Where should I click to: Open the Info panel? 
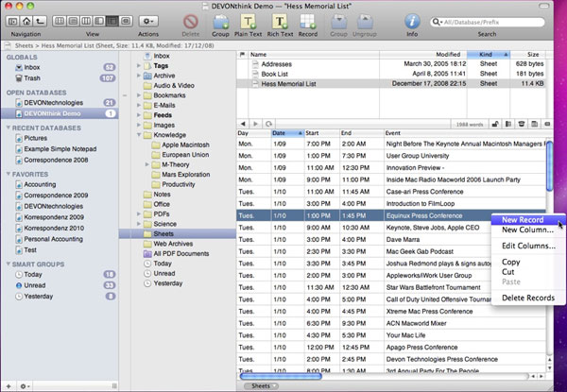click(x=412, y=20)
